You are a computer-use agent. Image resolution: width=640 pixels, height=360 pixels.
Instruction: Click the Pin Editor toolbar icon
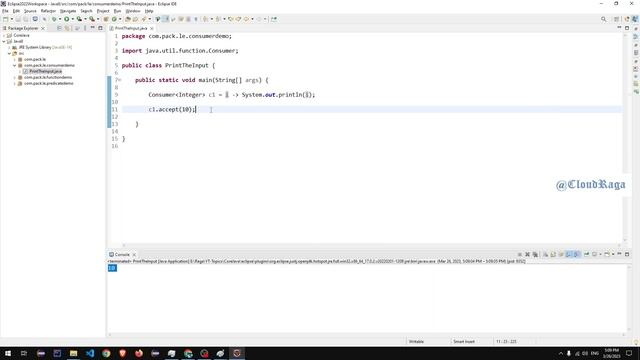click(x=273, y=19)
